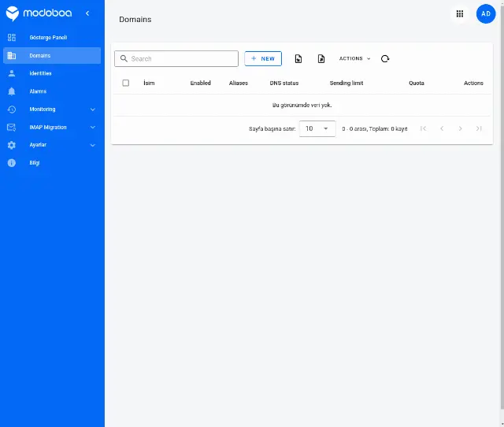The width and height of the screenshot is (504, 427).
Task: Sort by DNS status column header
Action: [x=284, y=83]
